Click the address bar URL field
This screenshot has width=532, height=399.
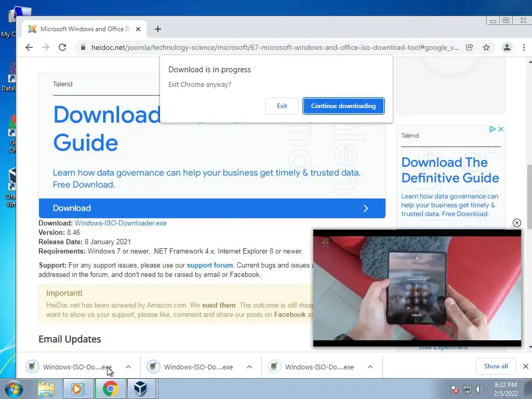point(275,47)
